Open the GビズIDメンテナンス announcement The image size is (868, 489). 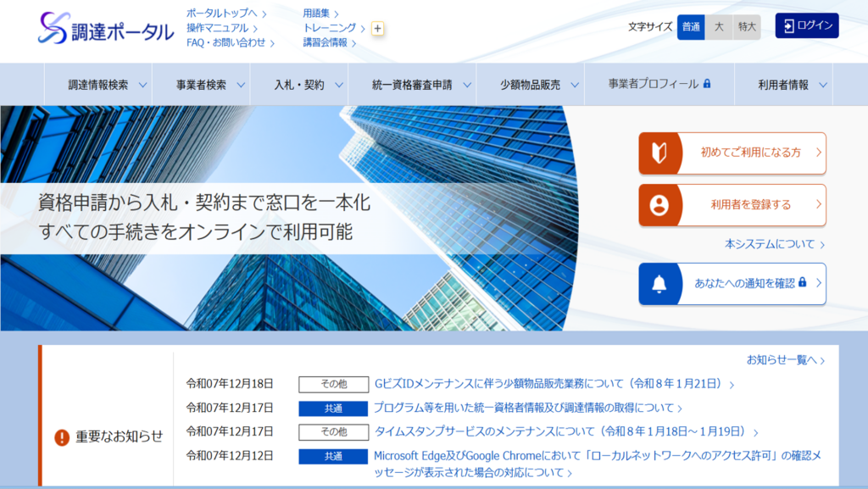coord(550,384)
